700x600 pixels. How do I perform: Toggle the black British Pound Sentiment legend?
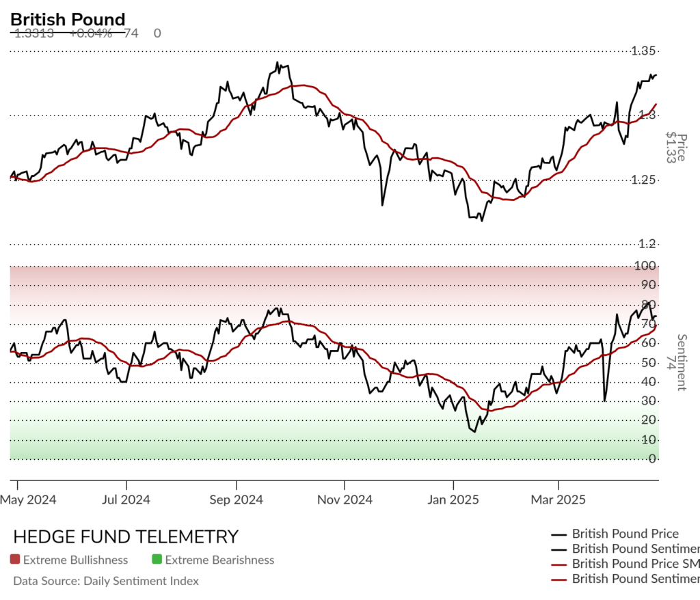625,549
